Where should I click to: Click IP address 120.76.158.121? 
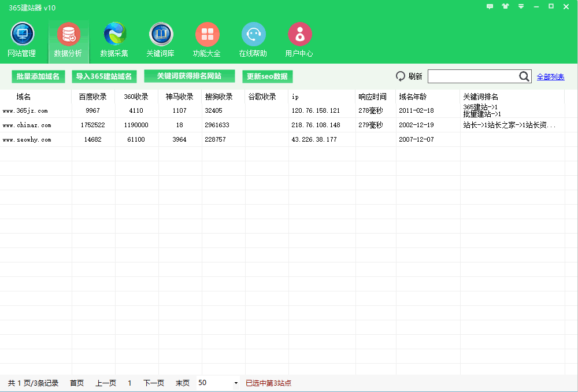(316, 110)
